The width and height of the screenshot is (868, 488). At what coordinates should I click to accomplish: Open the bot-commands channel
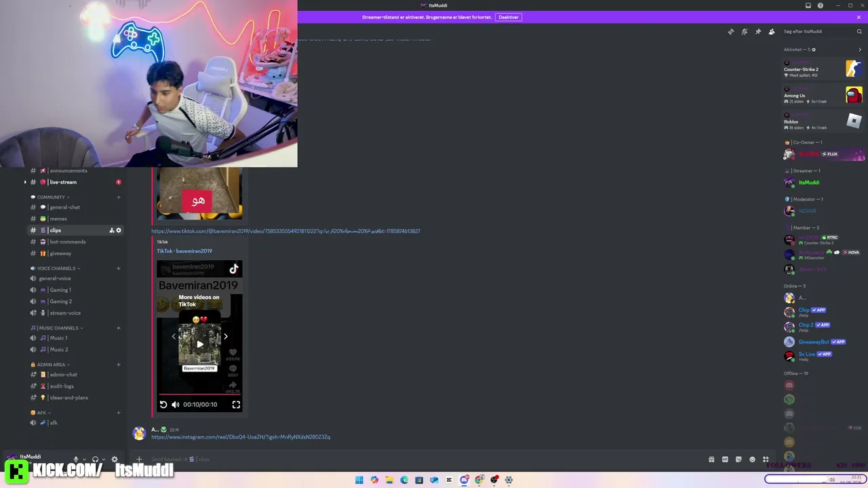pos(75,242)
